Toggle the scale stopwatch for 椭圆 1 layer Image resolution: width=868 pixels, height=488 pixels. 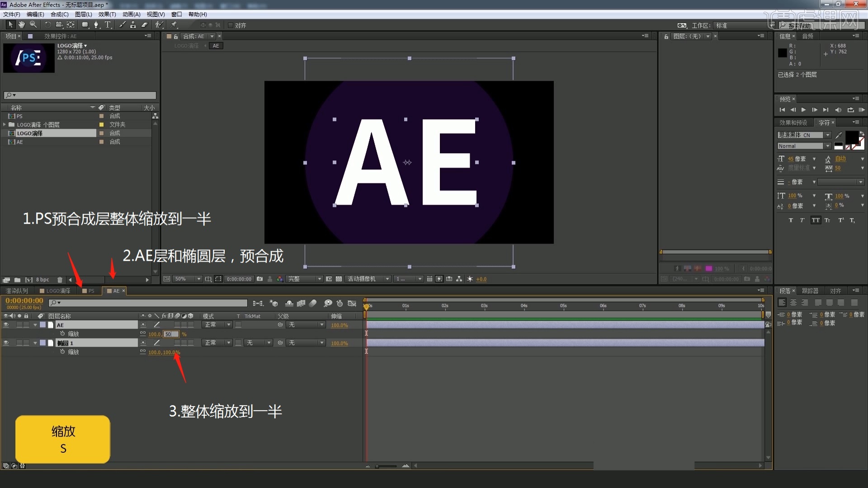[x=62, y=352]
